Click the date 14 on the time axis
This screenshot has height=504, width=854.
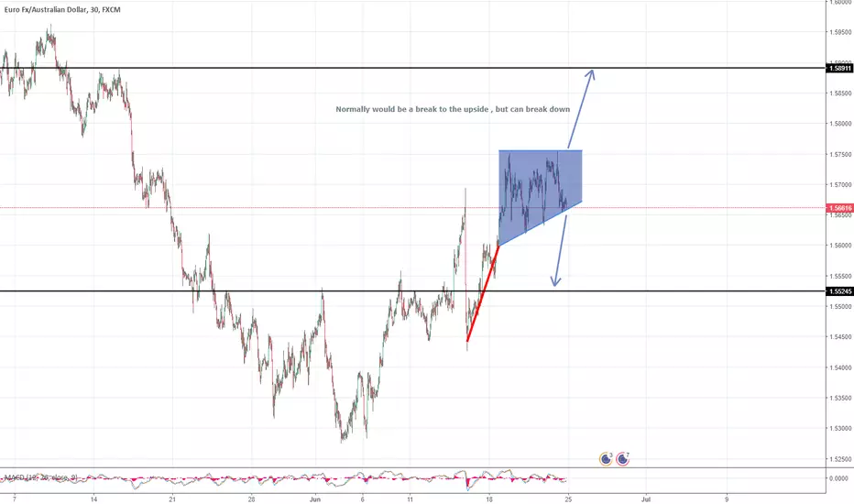pyautogui.click(x=93, y=499)
